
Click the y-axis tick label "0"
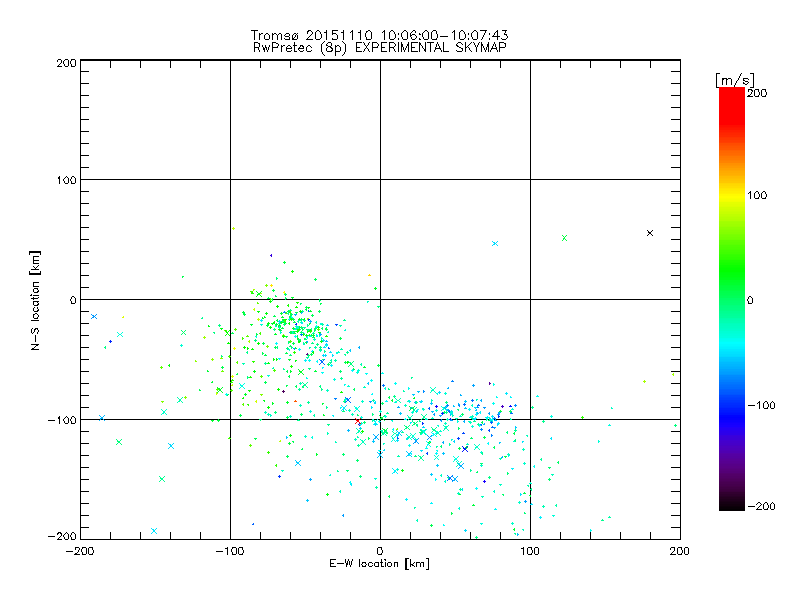(x=72, y=300)
